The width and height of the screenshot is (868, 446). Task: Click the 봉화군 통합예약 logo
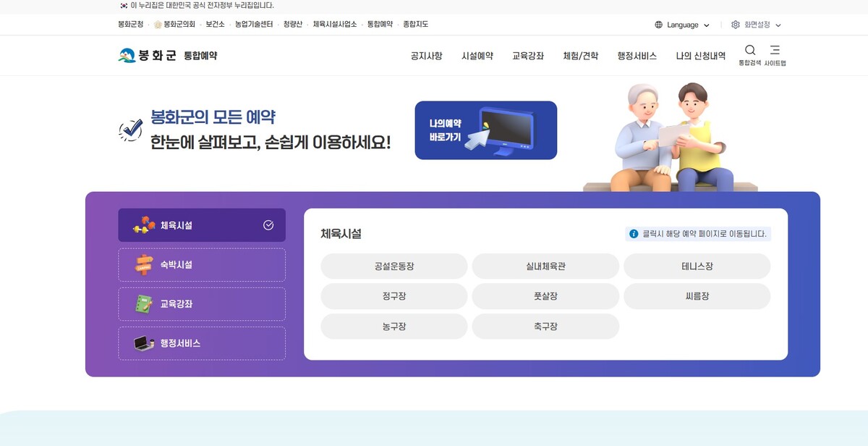pyautogui.click(x=168, y=55)
